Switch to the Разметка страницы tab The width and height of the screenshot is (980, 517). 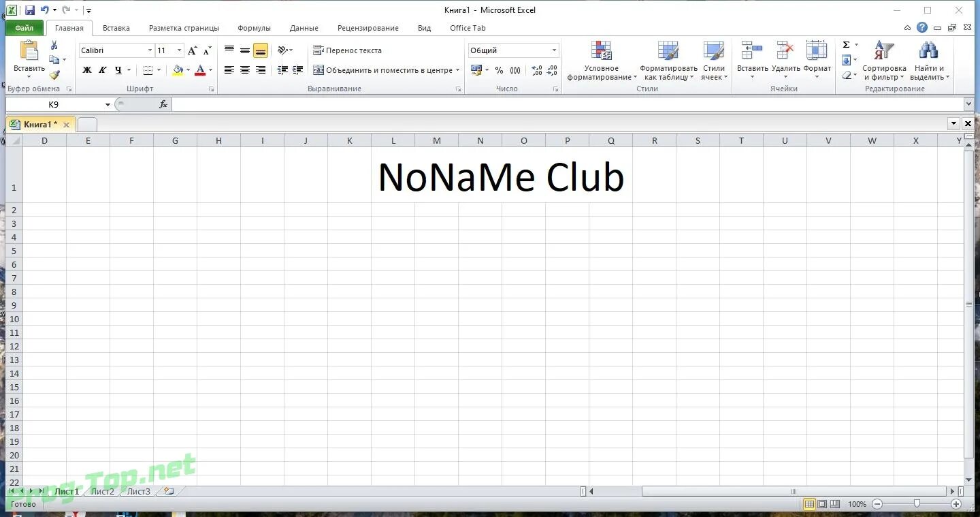click(184, 28)
